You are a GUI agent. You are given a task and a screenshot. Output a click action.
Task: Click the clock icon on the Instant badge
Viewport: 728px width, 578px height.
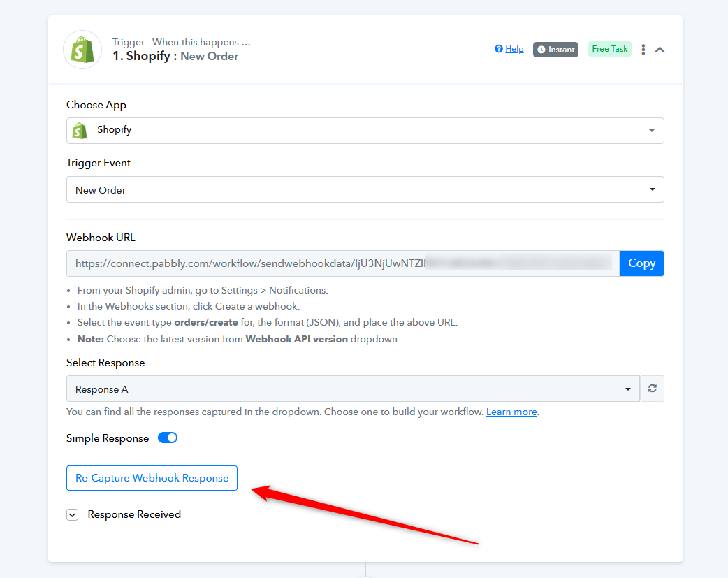tap(541, 49)
